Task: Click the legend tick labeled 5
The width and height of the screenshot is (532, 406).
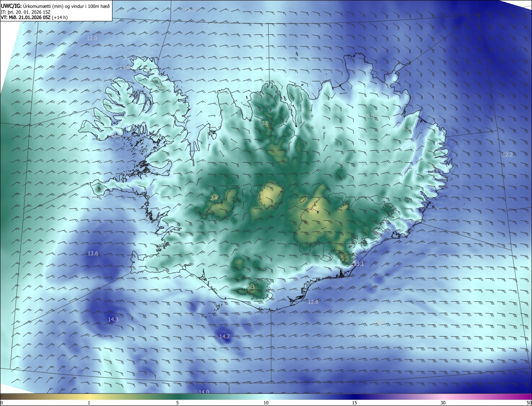Action: click(177, 403)
